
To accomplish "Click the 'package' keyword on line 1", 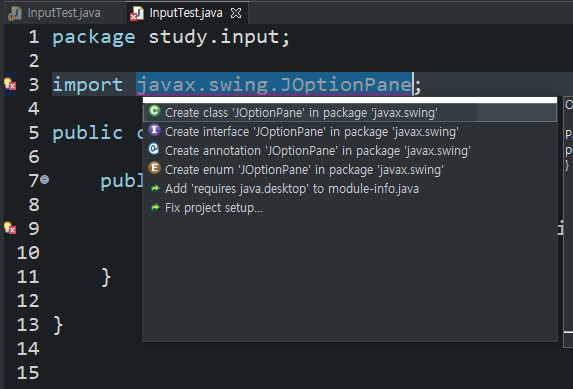I will (94, 38).
